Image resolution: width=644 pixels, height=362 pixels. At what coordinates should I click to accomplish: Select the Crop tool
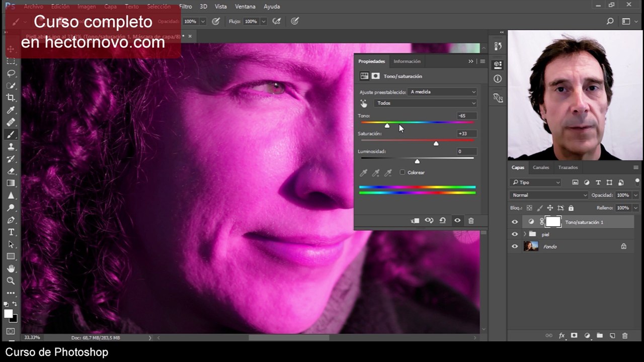[11, 98]
